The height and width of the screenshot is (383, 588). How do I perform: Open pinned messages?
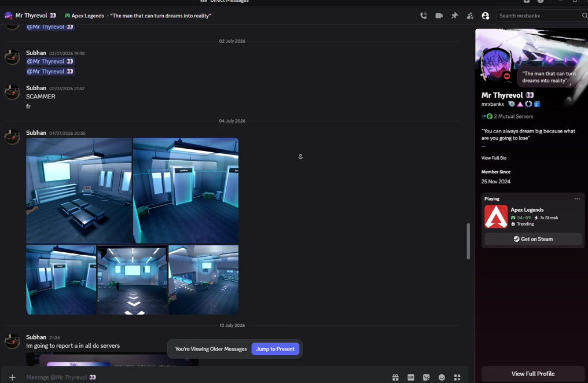tap(454, 16)
